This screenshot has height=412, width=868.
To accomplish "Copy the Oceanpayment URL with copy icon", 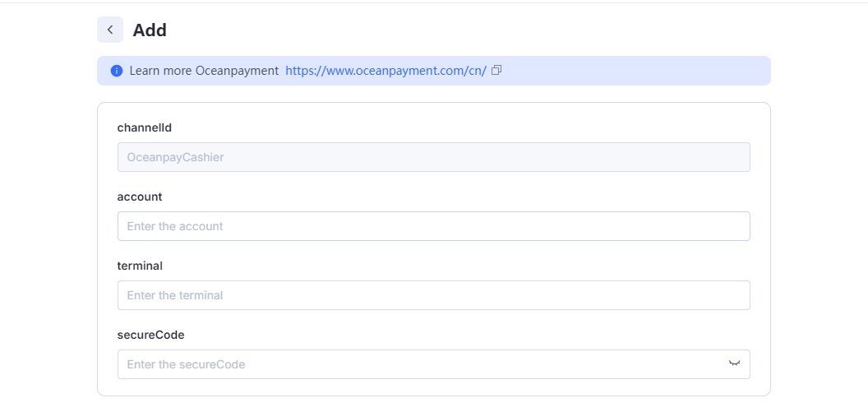I will (x=496, y=71).
